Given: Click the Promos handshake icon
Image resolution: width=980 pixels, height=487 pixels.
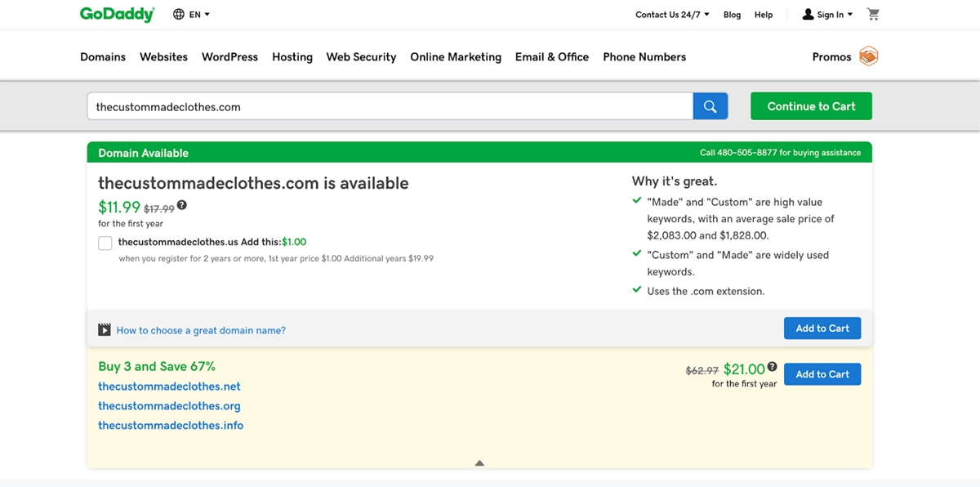Looking at the screenshot, I should tap(868, 56).
